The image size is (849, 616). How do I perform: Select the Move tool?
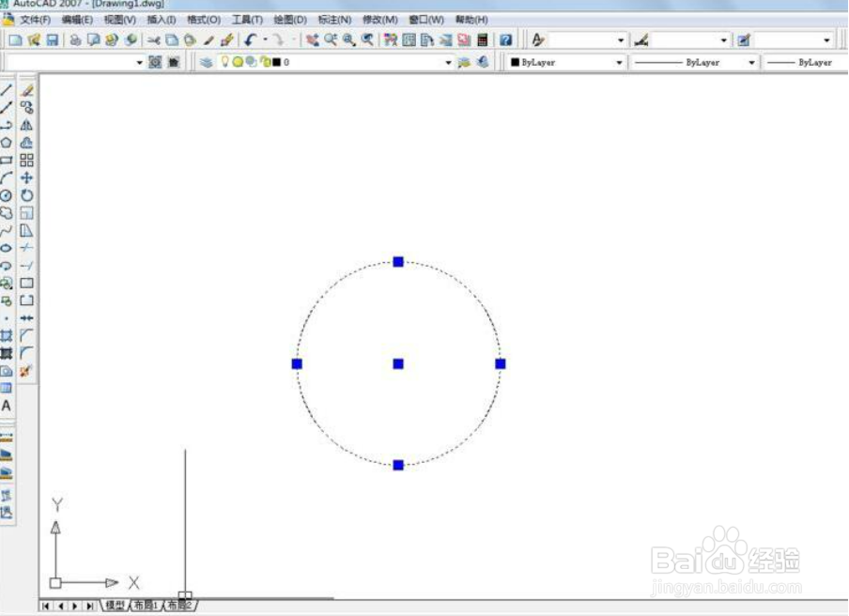(x=25, y=176)
